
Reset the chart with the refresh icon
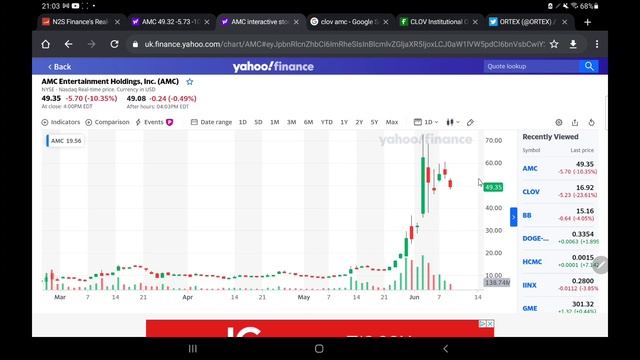tap(591, 122)
